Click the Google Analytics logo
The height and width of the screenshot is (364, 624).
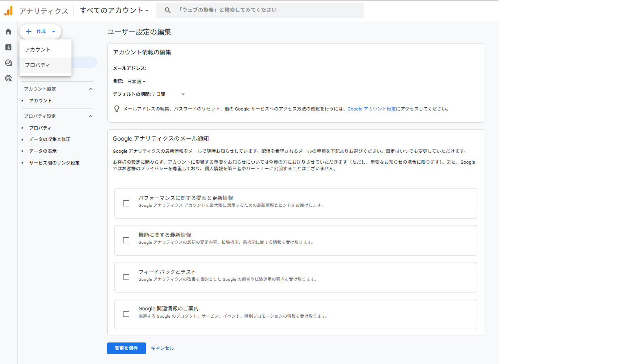pos(9,11)
